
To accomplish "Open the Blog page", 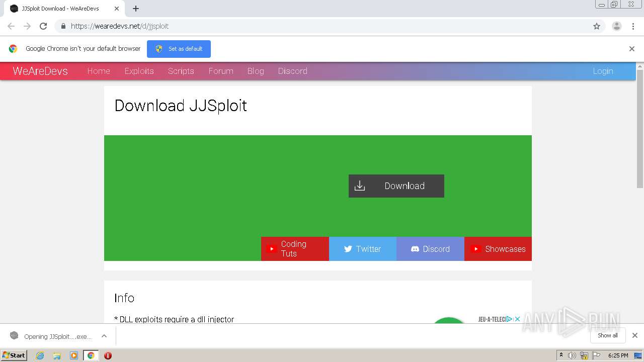I will pyautogui.click(x=256, y=71).
